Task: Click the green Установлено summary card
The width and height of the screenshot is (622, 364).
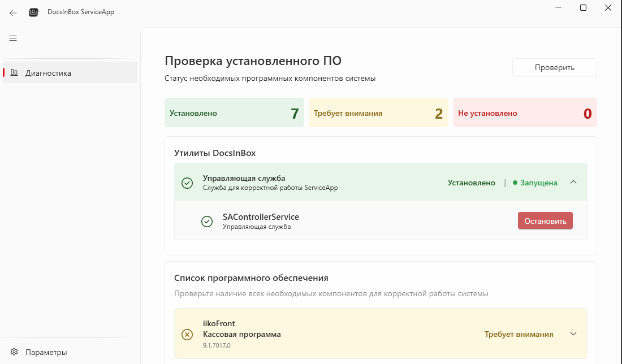Action: 234,113
